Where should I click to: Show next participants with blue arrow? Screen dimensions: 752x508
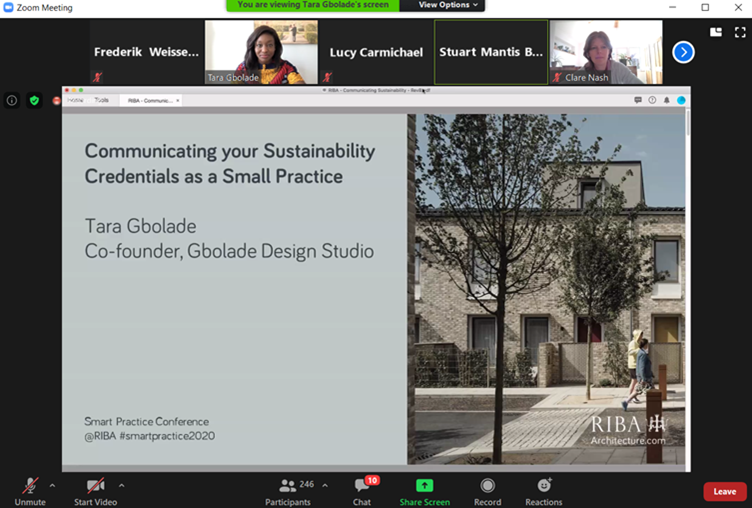683,52
